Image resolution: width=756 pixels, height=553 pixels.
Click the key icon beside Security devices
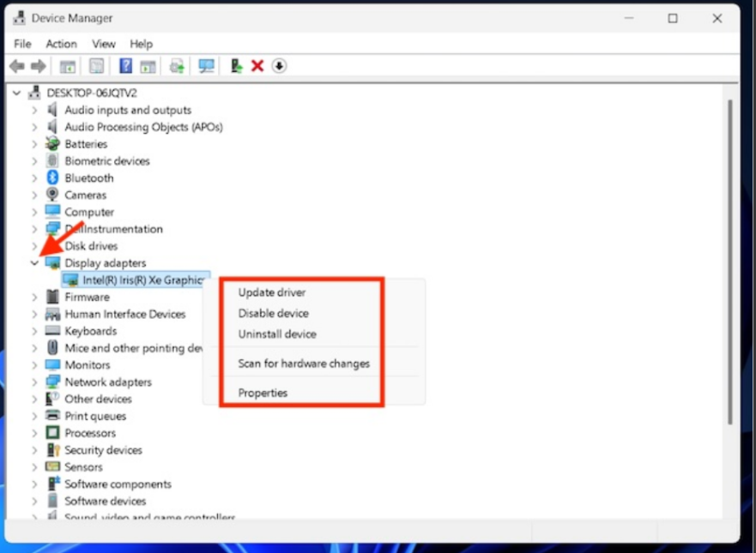pyautogui.click(x=52, y=449)
